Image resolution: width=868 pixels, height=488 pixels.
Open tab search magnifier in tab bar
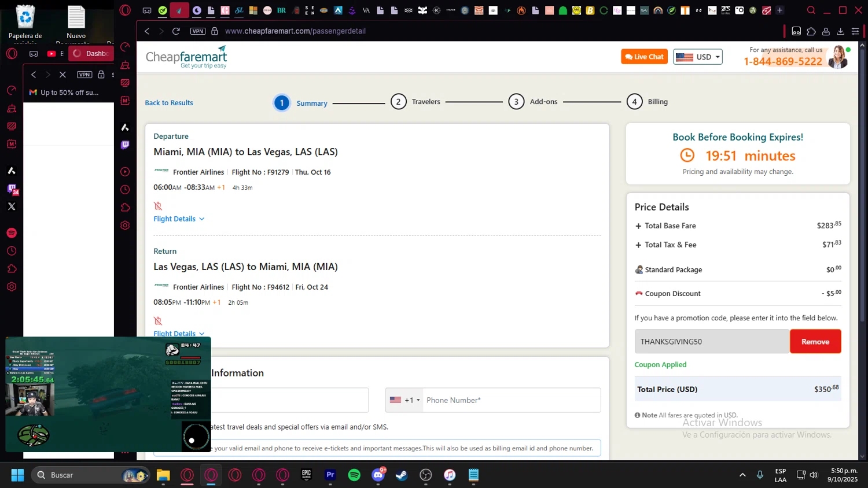(x=811, y=10)
